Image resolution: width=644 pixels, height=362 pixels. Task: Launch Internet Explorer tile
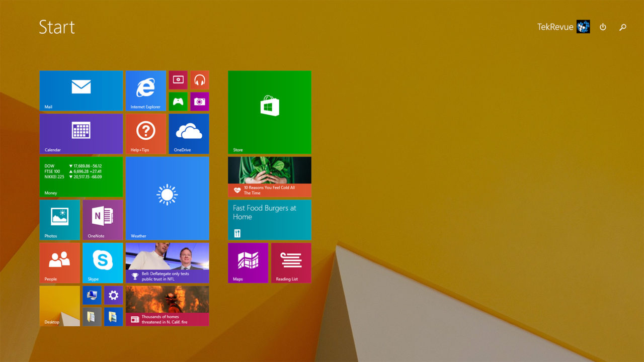tap(146, 90)
